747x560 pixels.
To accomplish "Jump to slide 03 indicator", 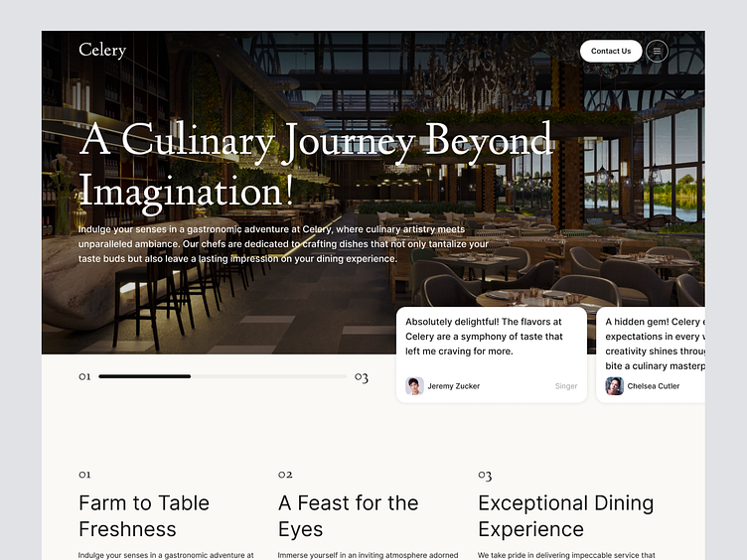I will (x=362, y=377).
